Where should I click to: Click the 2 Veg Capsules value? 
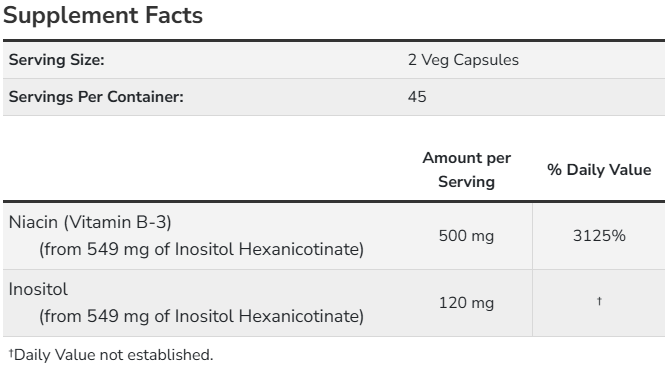[x=463, y=60]
